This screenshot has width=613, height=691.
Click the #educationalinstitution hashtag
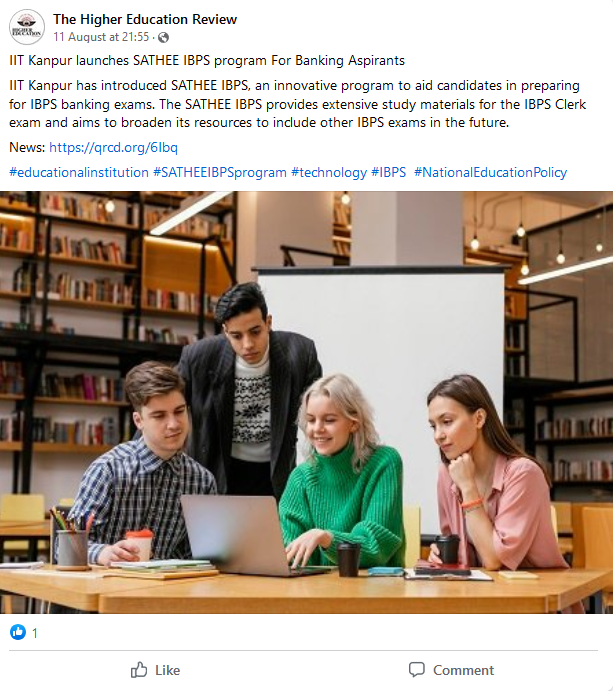(79, 172)
